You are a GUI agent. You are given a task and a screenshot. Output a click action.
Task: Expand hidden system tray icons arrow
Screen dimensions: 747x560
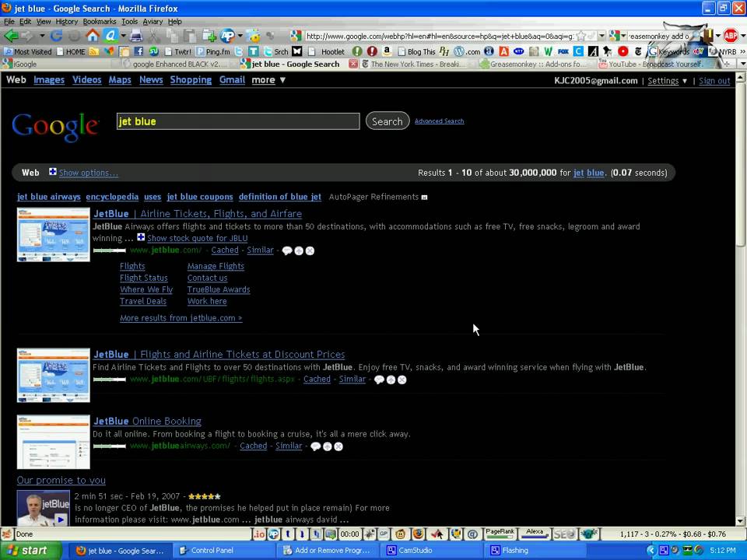tap(651, 551)
